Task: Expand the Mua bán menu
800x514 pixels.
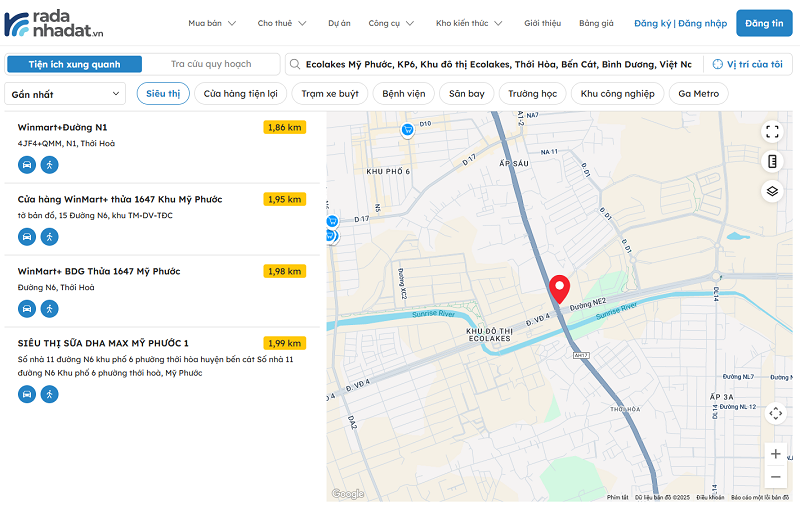Action: (212, 23)
